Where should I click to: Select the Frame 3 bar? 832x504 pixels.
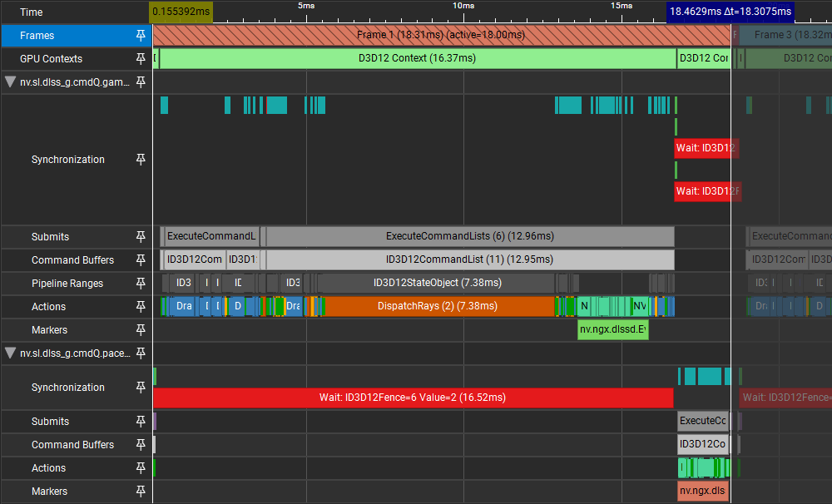coord(785,36)
